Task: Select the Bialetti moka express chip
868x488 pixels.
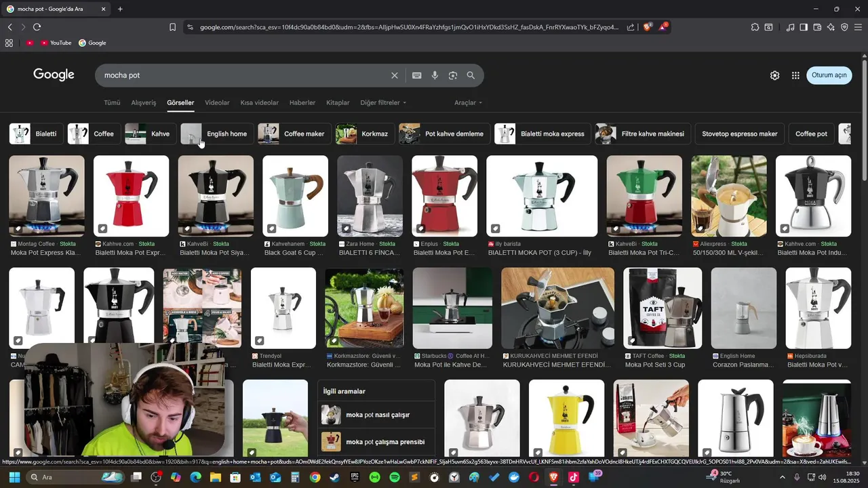Action: [543, 134]
